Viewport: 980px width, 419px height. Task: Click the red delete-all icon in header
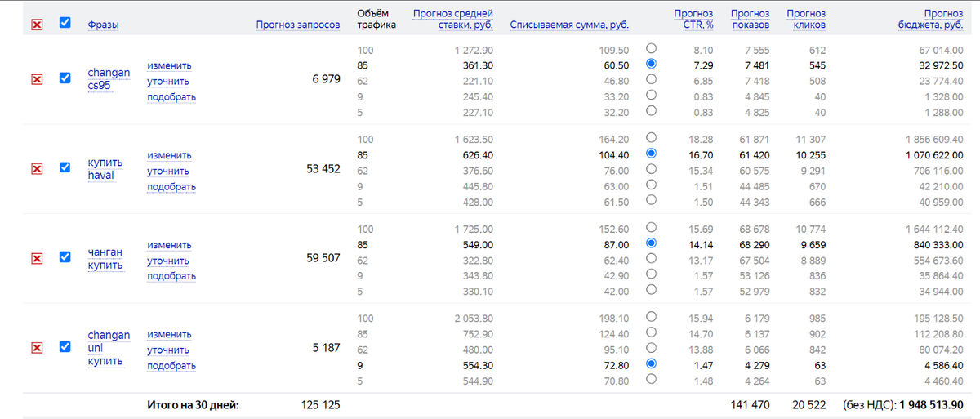click(x=37, y=25)
